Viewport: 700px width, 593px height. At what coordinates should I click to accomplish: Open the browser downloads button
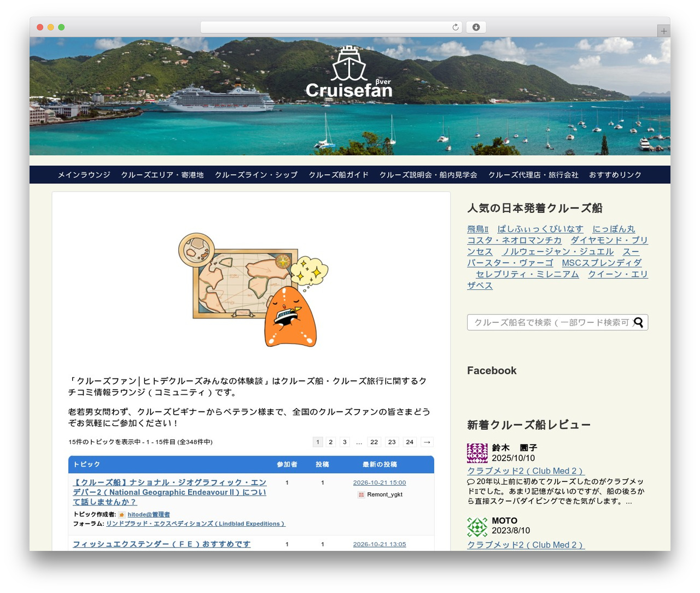click(476, 27)
